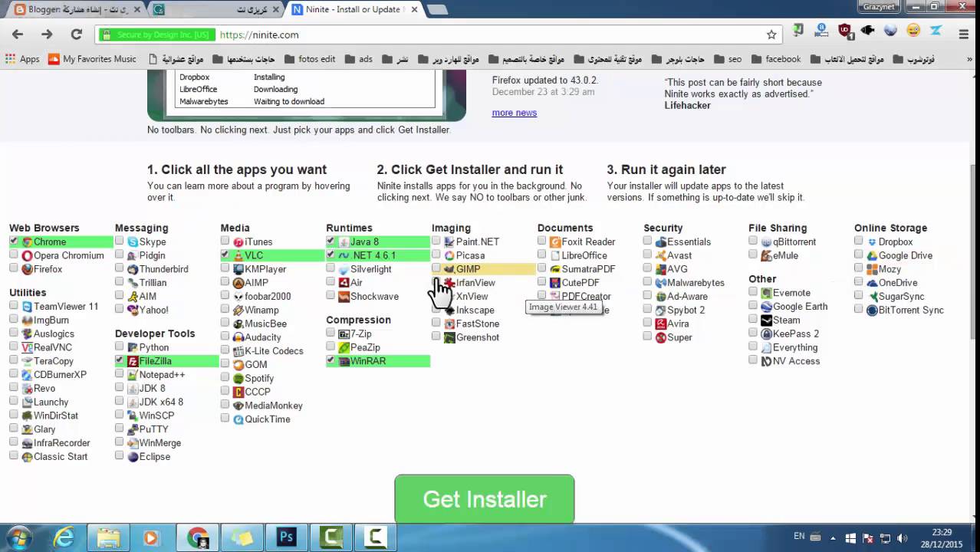Check the Essentials checkbox under Security
This screenshot has height=552, width=980.
coord(648,241)
